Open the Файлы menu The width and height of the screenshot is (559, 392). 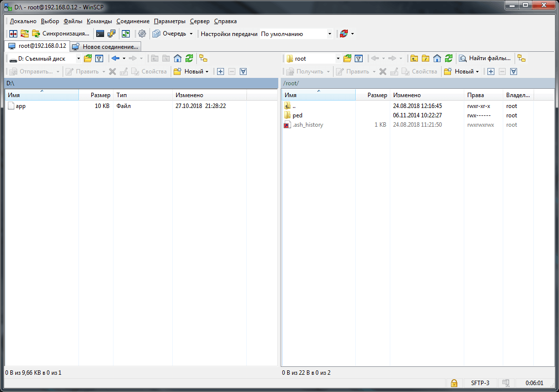click(73, 21)
